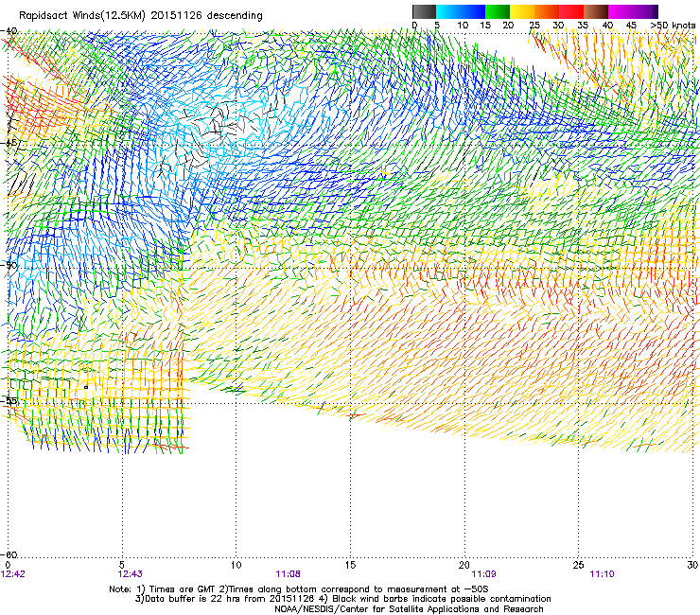
Task: Click the cyan-to-blue 5-15 knots legend segment
Action: click(461, 11)
